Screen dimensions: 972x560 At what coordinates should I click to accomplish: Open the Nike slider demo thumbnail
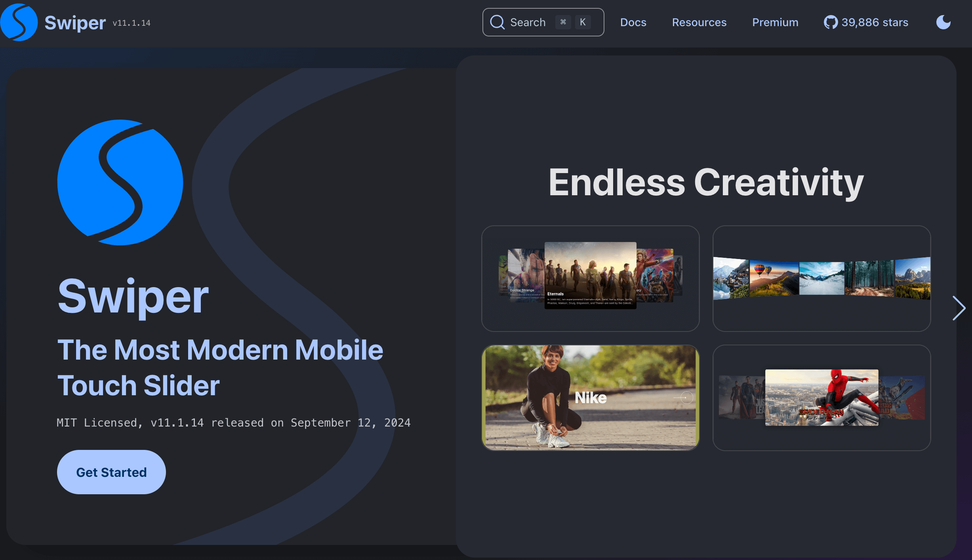coord(590,398)
